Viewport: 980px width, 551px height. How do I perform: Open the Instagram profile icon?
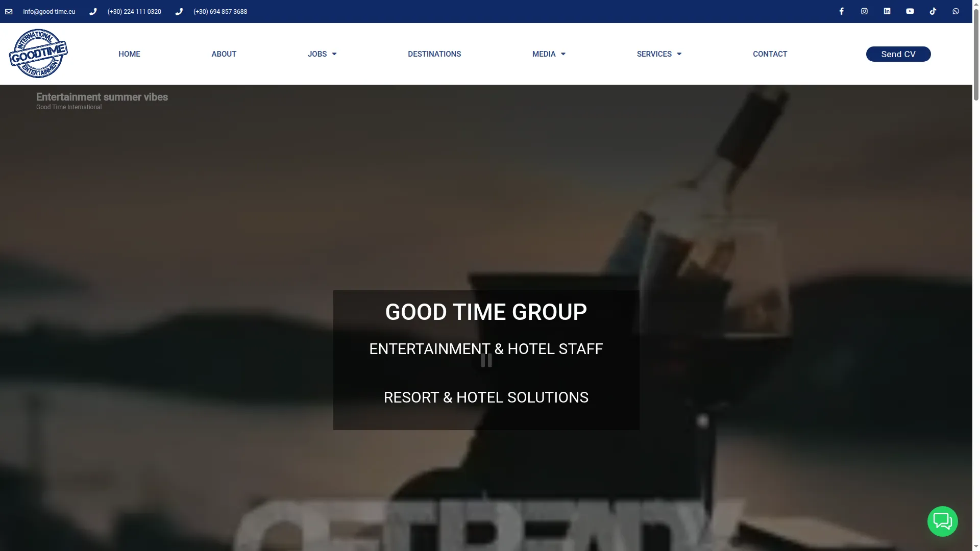point(864,11)
